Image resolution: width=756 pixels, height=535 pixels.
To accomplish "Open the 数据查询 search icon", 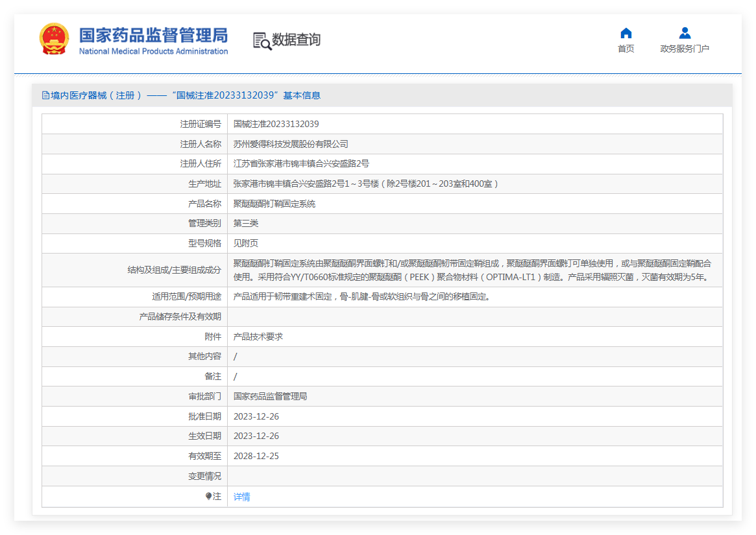I will (262, 41).
